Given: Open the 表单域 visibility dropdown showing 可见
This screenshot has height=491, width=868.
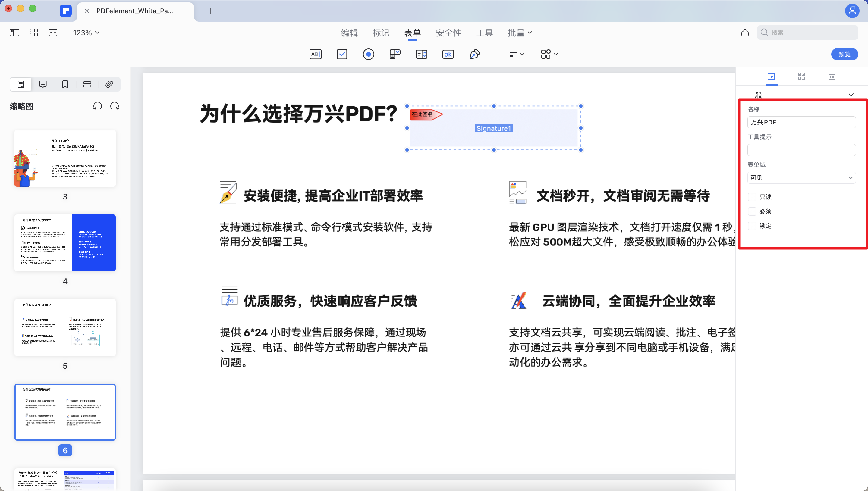Looking at the screenshot, I should click(x=801, y=177).
